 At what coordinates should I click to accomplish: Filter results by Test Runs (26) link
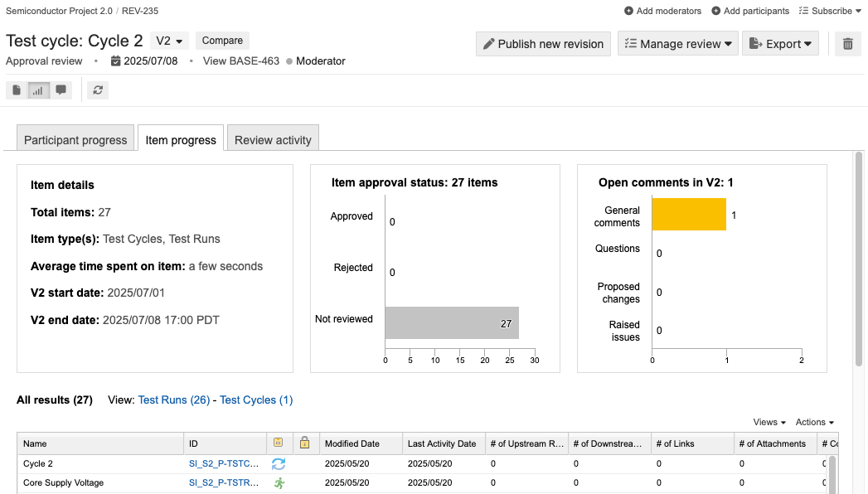(173, 400)
